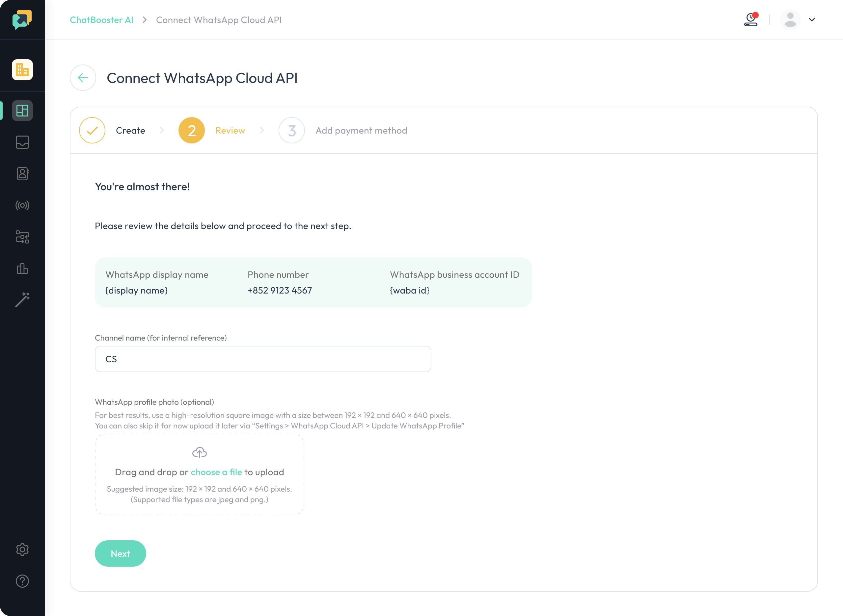
Task: Open the help question mark icon
Action: pos(22,581)
